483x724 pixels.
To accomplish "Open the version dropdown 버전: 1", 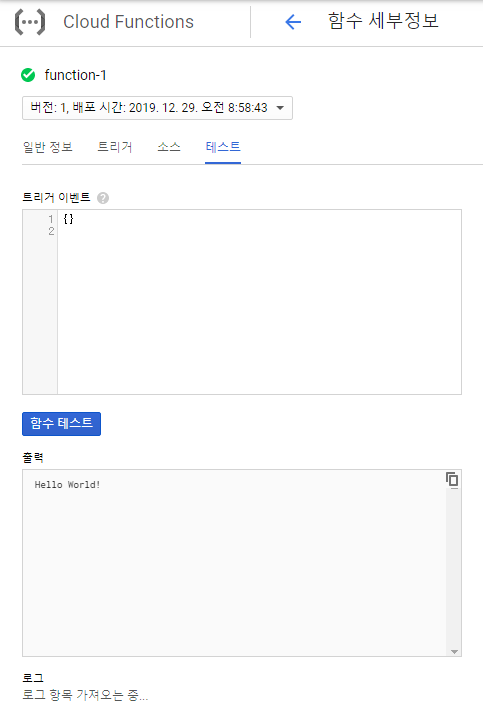I will pos(157,108).
